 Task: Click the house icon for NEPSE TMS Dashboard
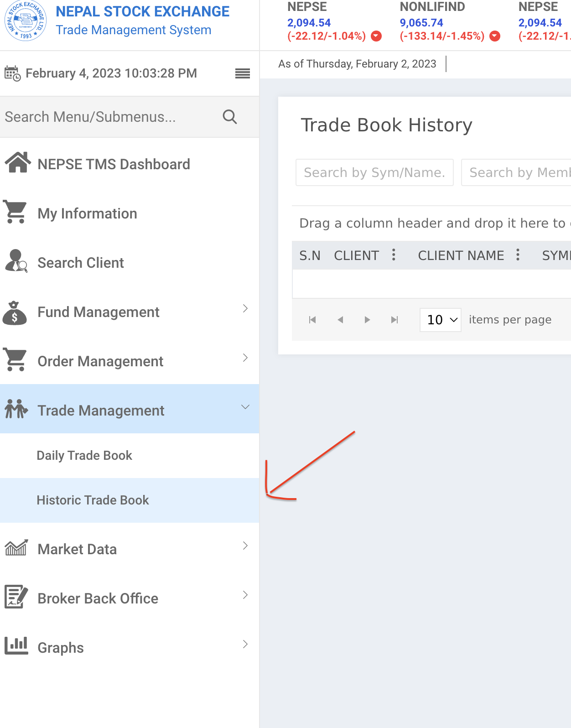[17, 162]
